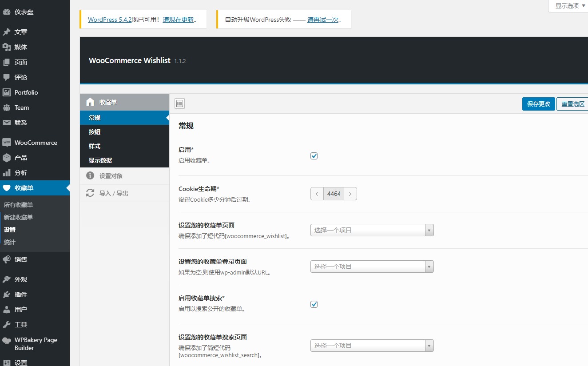Select the 常规 settings tab
Screen dimensions: 588x366
tap(124, 118)
